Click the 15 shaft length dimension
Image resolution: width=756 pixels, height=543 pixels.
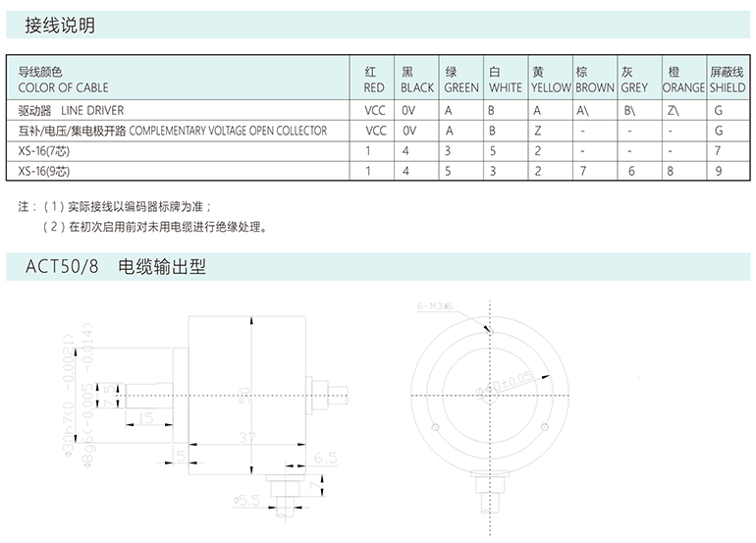tap(145, 417)
